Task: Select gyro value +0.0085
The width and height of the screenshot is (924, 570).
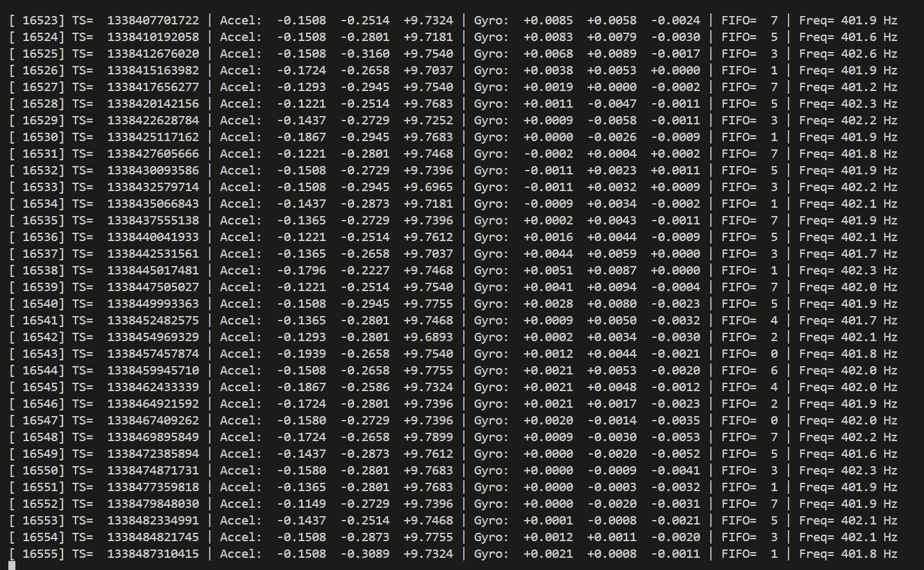Action: pyautogui.click(x=549, y=20)
